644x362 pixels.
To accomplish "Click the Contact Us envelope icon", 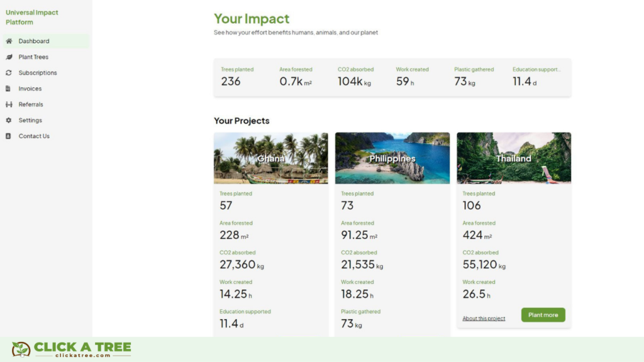I will [x=8, y=136].
